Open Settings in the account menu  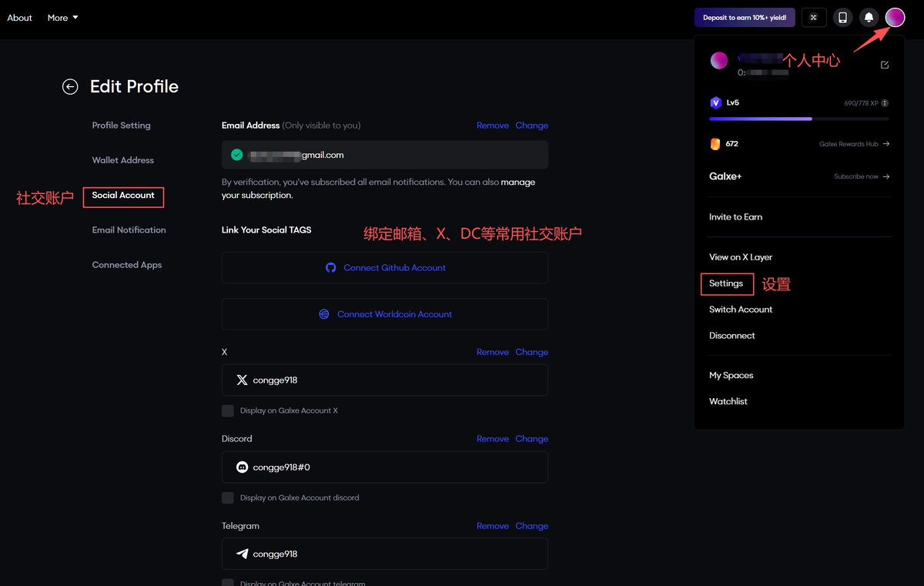[726, 283]
